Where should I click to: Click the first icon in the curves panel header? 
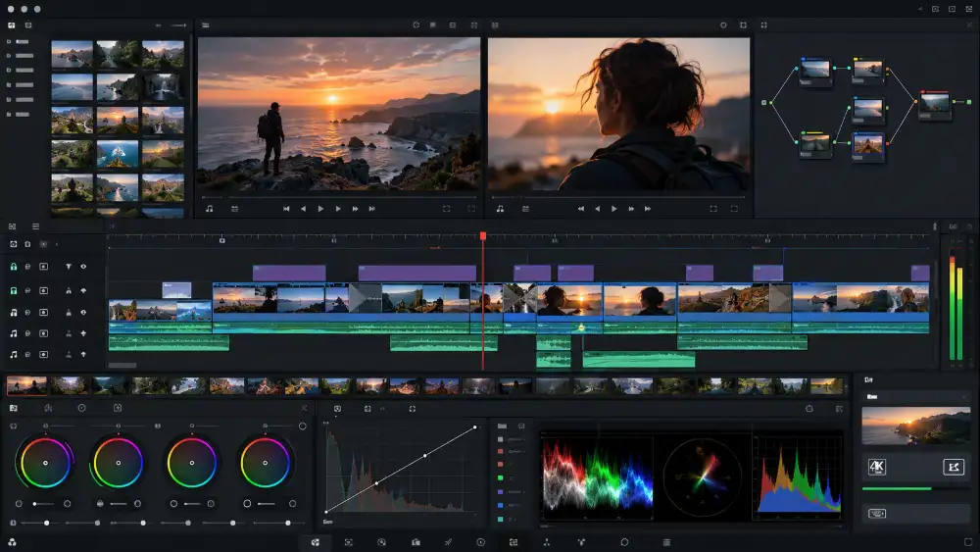pyautogui.click(x=337, y=408)
